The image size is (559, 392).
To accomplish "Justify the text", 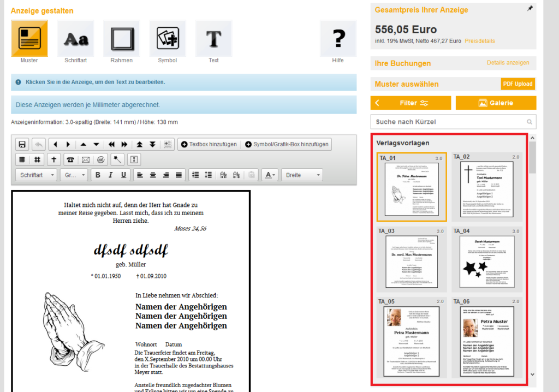I will (x=179, y=175).
